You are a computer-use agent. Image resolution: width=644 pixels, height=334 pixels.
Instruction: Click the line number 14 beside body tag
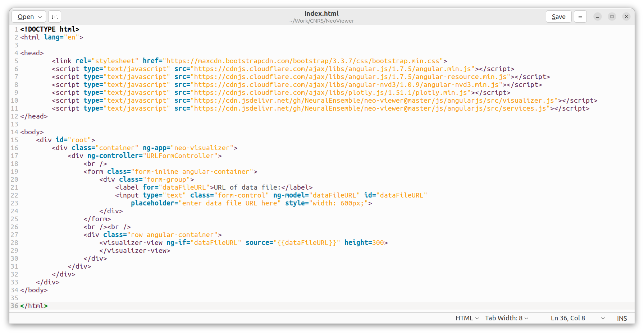click(x=14, y=132)
